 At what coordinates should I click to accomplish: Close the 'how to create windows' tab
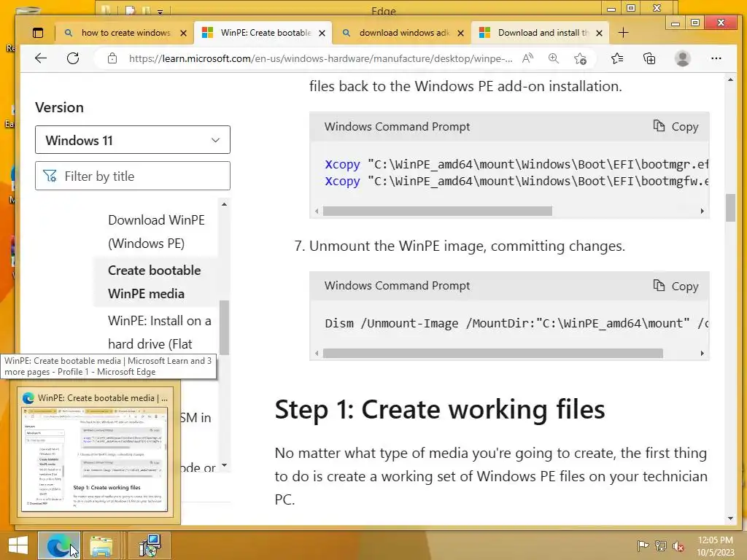coord(183,33)
